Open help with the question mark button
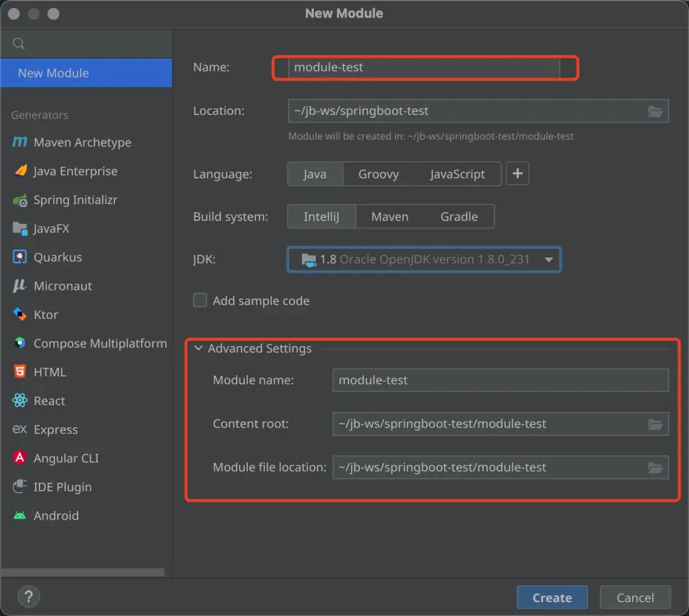 point(29,597)
